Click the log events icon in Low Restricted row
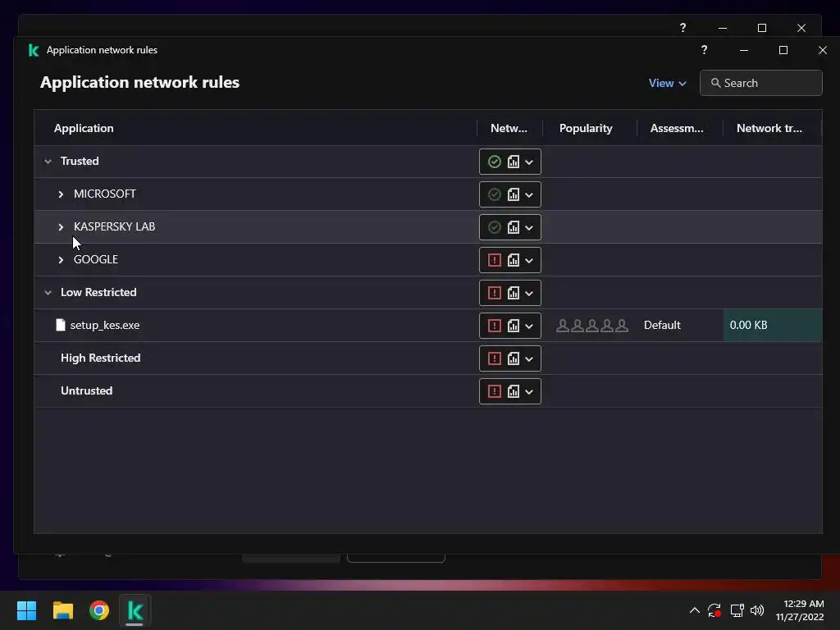The height and width of the screenshot is (630, 840). [x=514, y=293]
